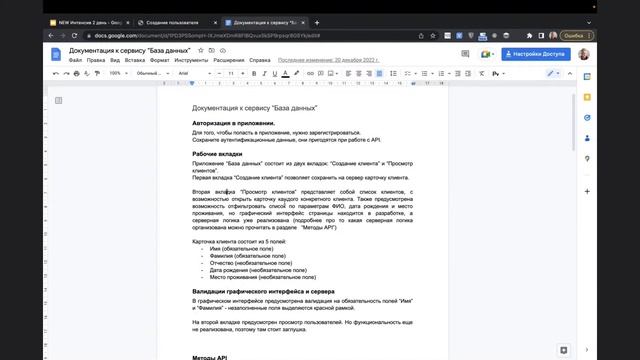Screen dimensions: 640x360
Task: Increase the font size
Action: point(243,73)
